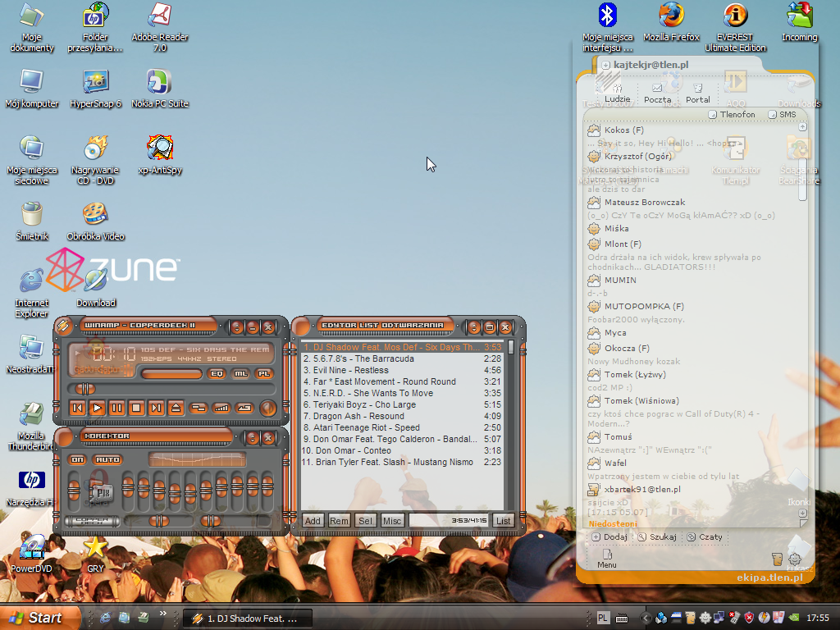
Task: Click the round orange knob in Winamp
Action: pyautogui.click(x=267, y=409)
